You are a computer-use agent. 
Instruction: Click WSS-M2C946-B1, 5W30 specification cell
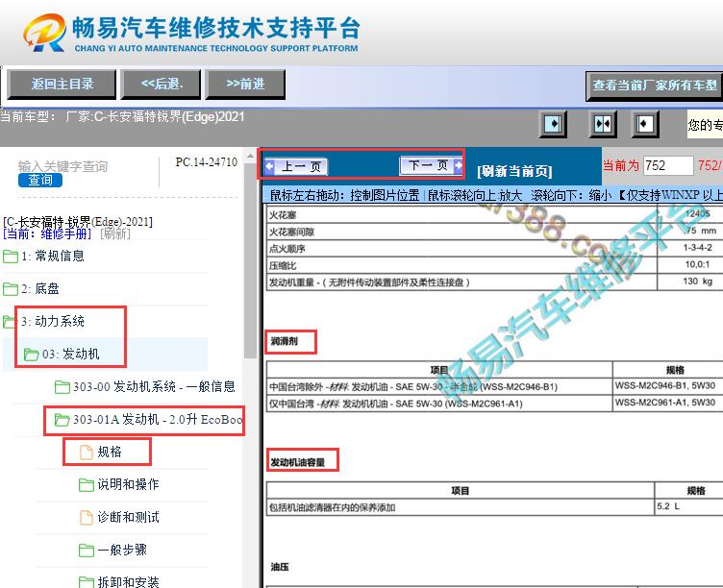coord(665,385)
